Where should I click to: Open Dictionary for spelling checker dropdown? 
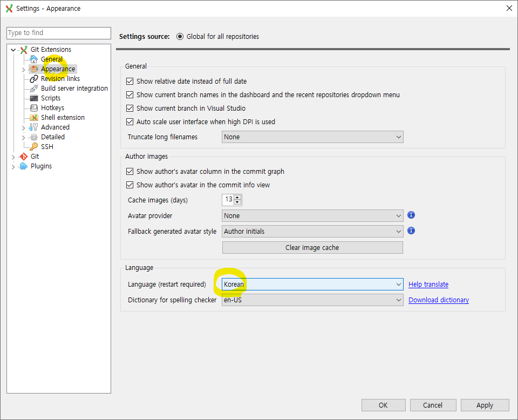coord(312,300)
